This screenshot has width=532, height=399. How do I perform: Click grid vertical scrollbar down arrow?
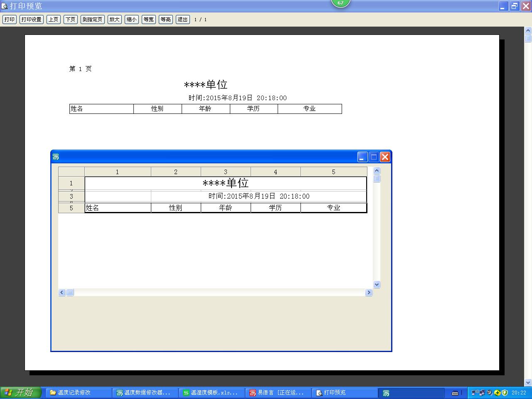click(x=377, y=285)
